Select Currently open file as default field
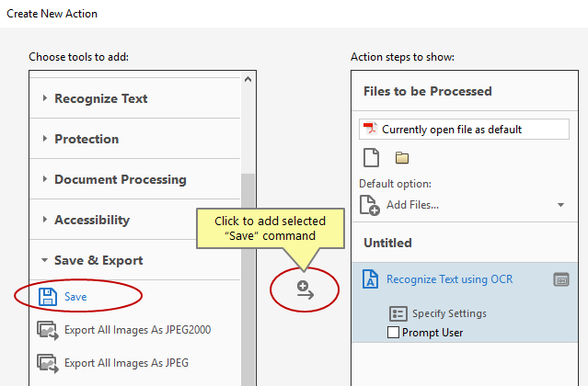588x386 pixels. [464, 130]
